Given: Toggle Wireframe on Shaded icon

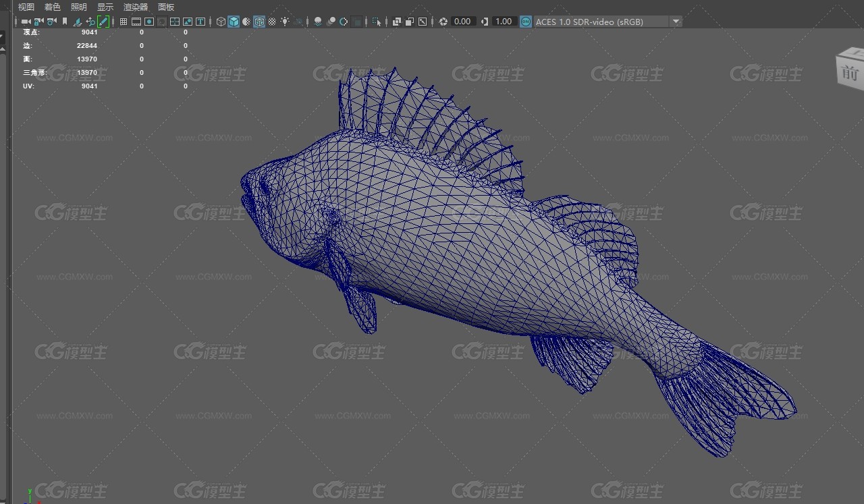Looking at the screenshot, I should point(259,22).
